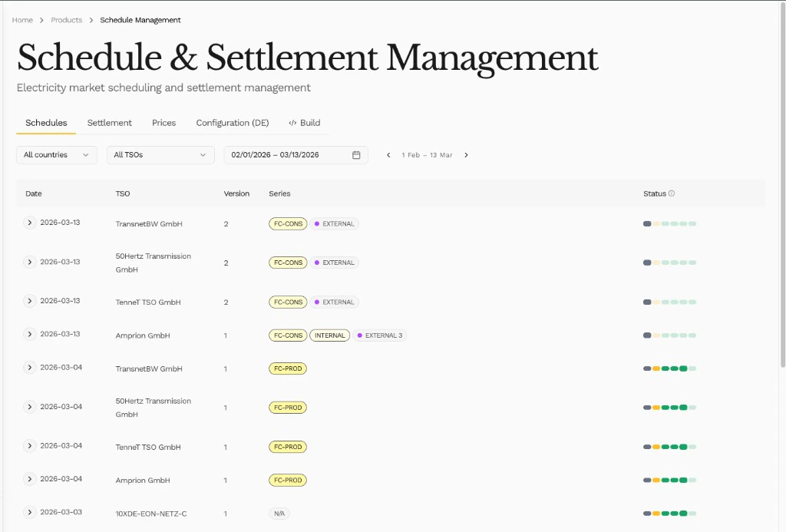Open the All TSOs dropdown
The height and width of the screenshot is (532, 786).
pyautogui.click(x=160, y=154)
